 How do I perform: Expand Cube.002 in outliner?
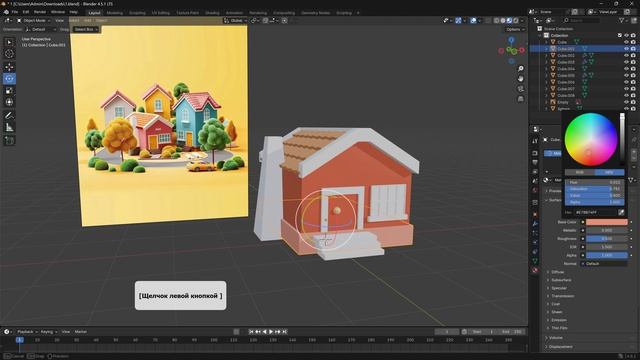tap(547, 56)
